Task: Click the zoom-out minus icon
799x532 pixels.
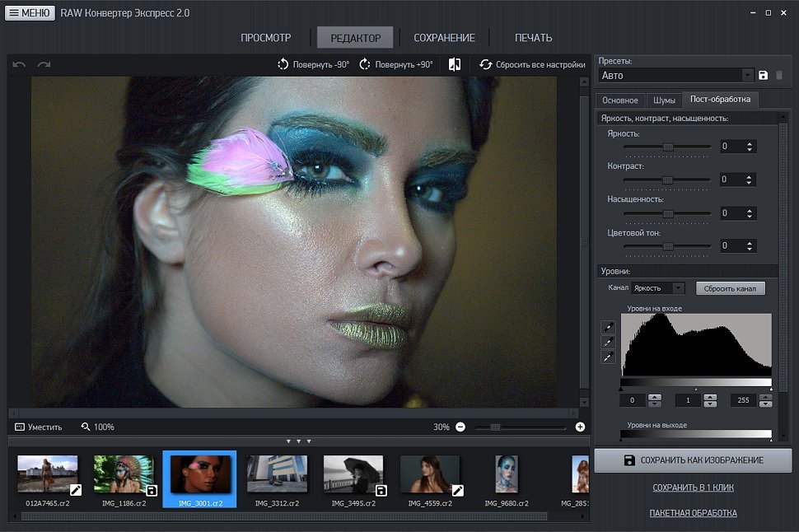Action: click(460, 427)
